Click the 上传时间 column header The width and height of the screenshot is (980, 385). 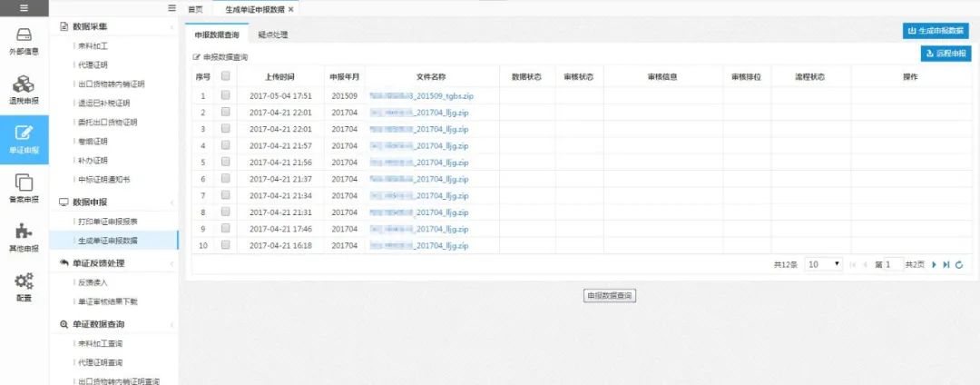click(x=280, y=77)
